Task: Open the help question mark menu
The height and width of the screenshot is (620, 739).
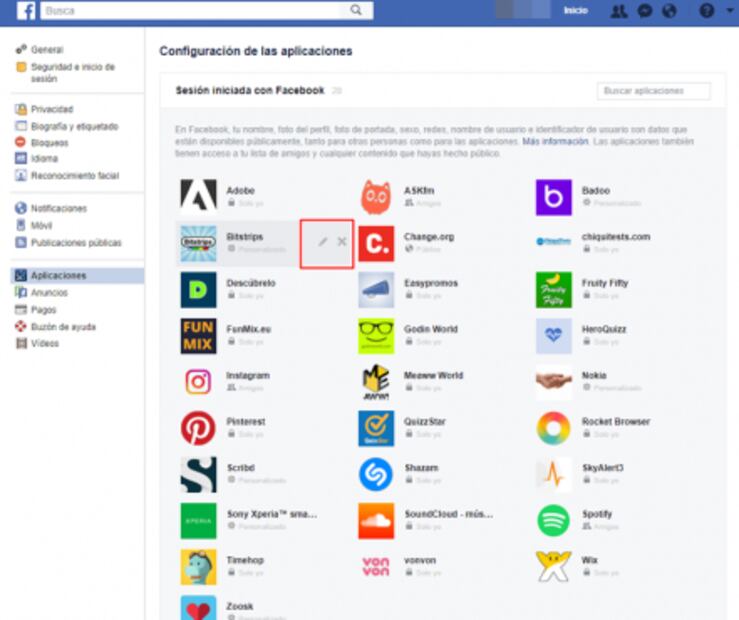Action: [x=706, y=11]
